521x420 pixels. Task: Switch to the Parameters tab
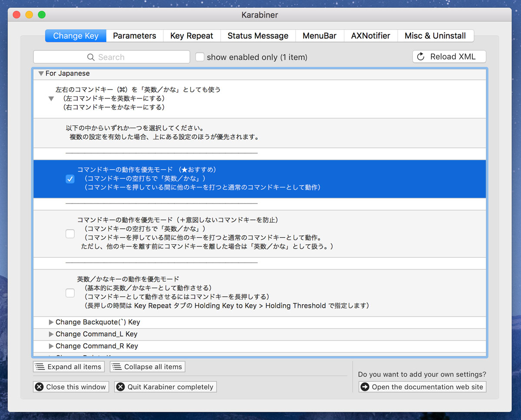tap(135, 36)
